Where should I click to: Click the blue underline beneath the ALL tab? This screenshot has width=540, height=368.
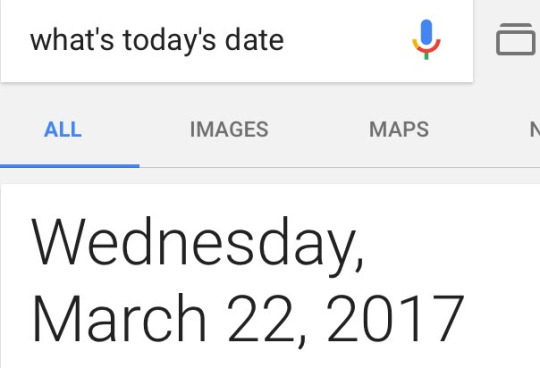point(70,166)
